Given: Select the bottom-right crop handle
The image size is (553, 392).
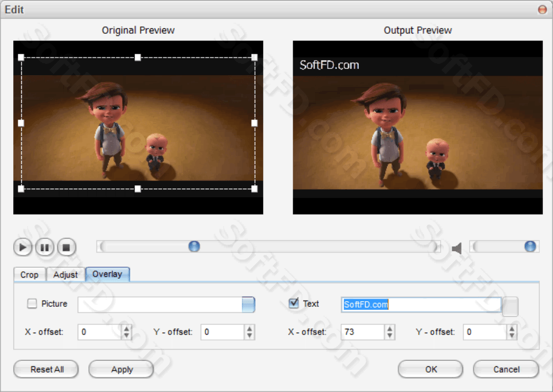Looking at the screenshot, I should tap(254, 189).
